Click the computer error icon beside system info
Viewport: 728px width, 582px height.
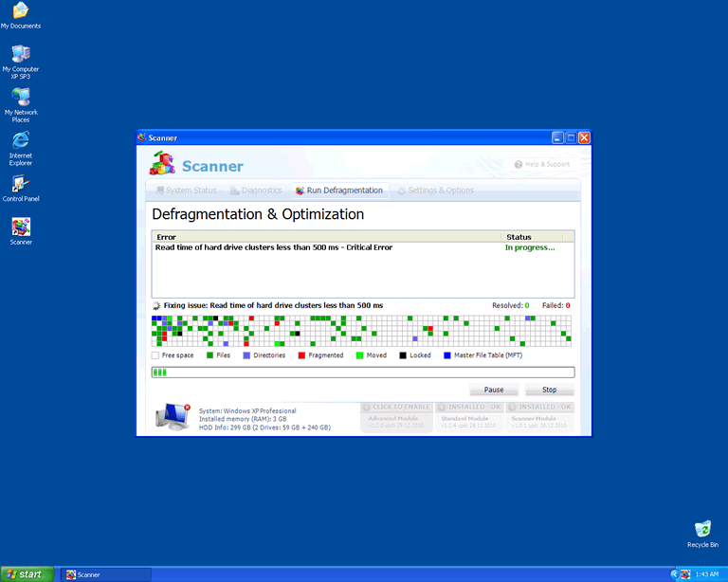pyautogui.click(x=173, y=416)
